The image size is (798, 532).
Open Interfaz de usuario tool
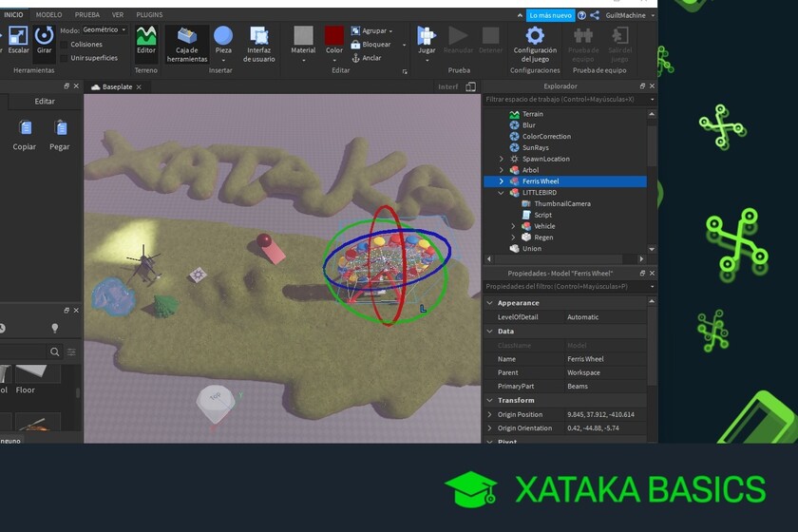click(259, 42)
